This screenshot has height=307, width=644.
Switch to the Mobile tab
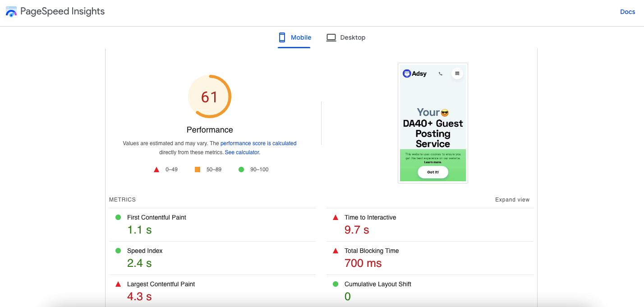click(x=294, y=37)
